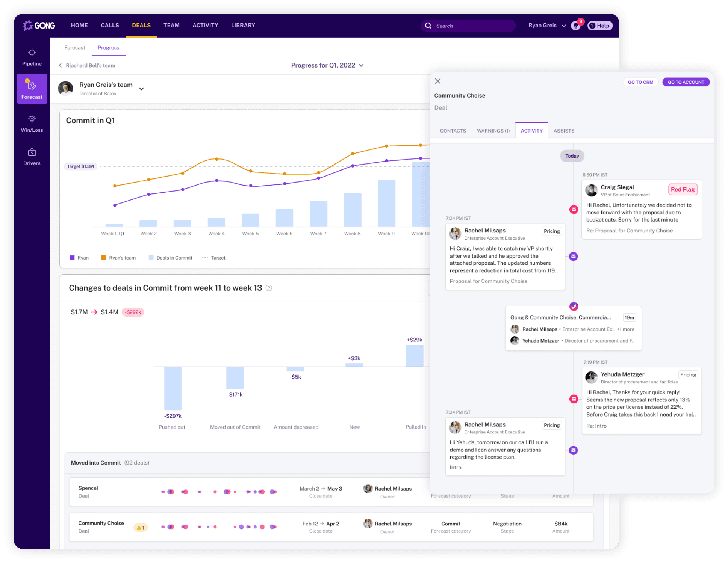Open the HOME menu
728x563 pixels.
coord(79,25)
